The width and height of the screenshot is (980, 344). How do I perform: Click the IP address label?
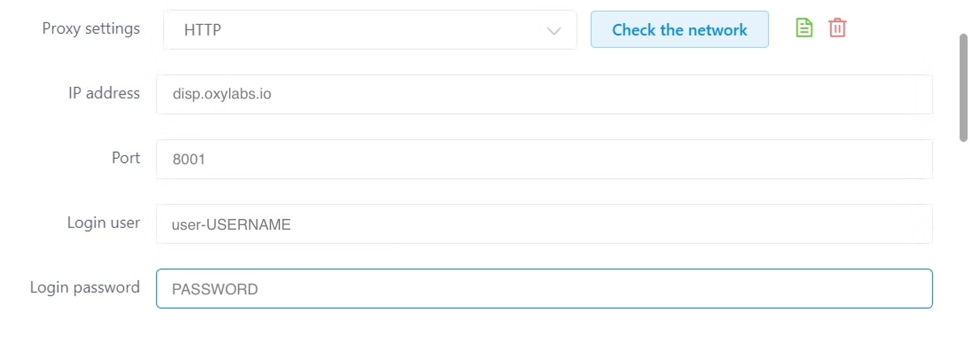click(104, 93)
